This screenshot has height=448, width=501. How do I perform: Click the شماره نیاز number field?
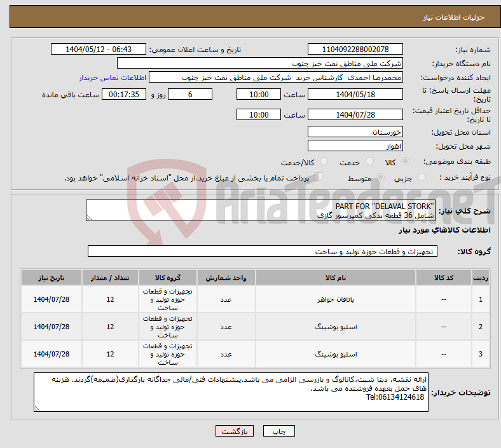(x=355, y=49)
